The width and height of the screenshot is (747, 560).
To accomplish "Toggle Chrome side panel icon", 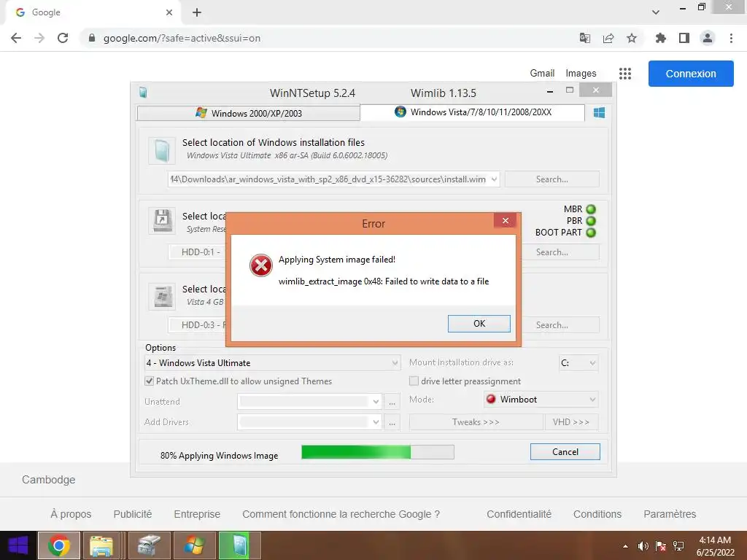I will tap(684, 38).
